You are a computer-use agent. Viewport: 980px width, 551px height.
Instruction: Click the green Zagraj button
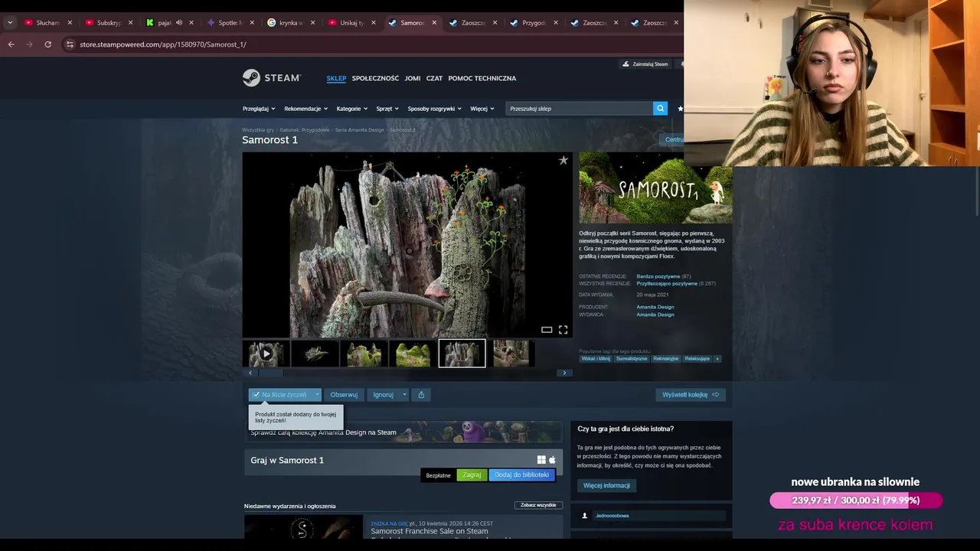472,475
